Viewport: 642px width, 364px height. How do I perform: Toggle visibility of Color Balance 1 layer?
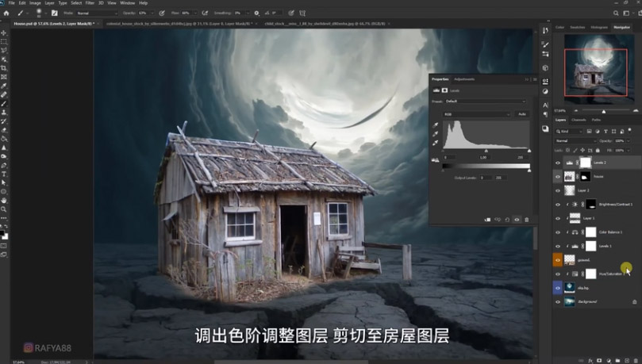click(557, 232)
